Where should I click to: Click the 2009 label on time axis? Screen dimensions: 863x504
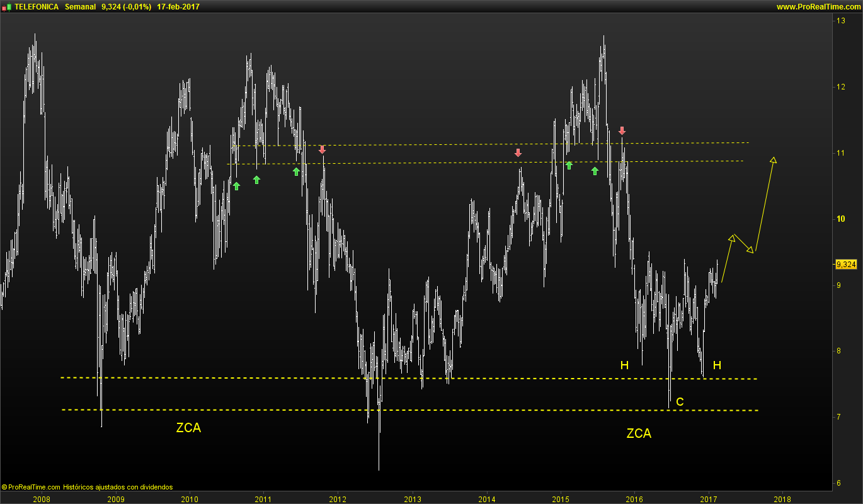(115, 498)
